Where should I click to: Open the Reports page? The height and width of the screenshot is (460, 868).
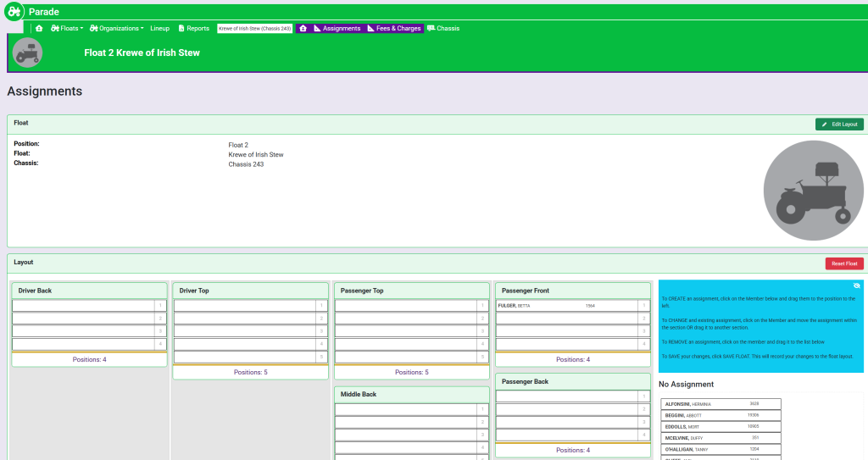click(193, 28)
